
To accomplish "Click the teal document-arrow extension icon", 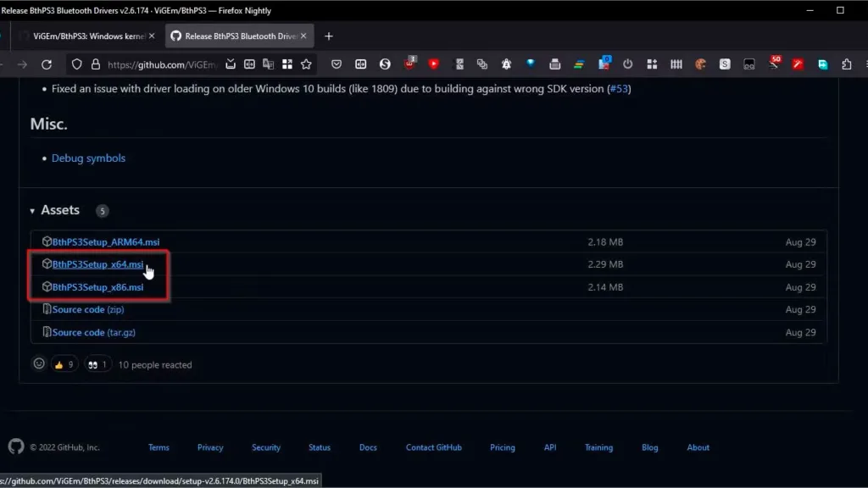I will 823,64.
